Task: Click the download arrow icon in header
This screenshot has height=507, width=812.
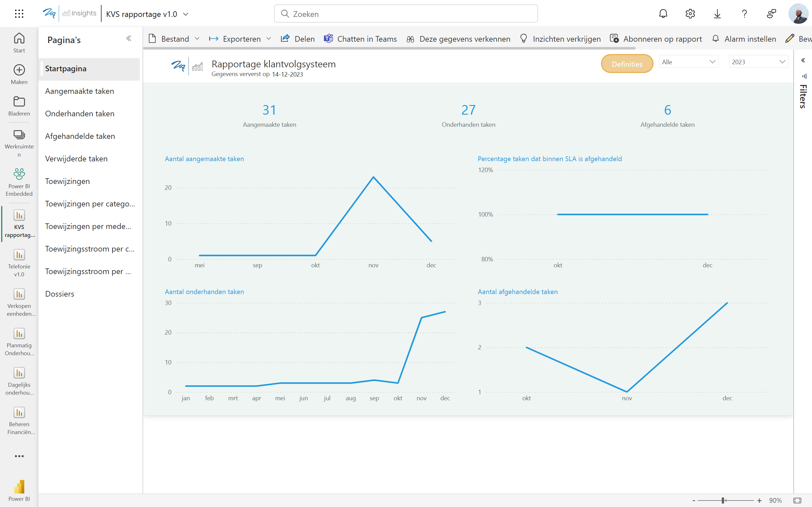Action: (x=717, y=14)
